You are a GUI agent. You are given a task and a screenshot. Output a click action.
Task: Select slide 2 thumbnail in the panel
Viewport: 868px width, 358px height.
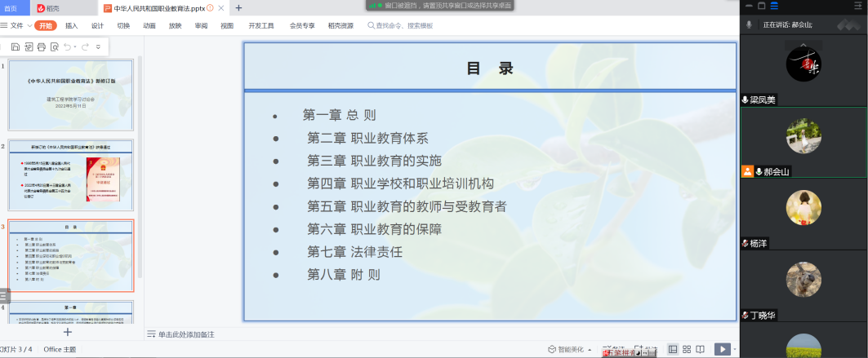[70, 175]
